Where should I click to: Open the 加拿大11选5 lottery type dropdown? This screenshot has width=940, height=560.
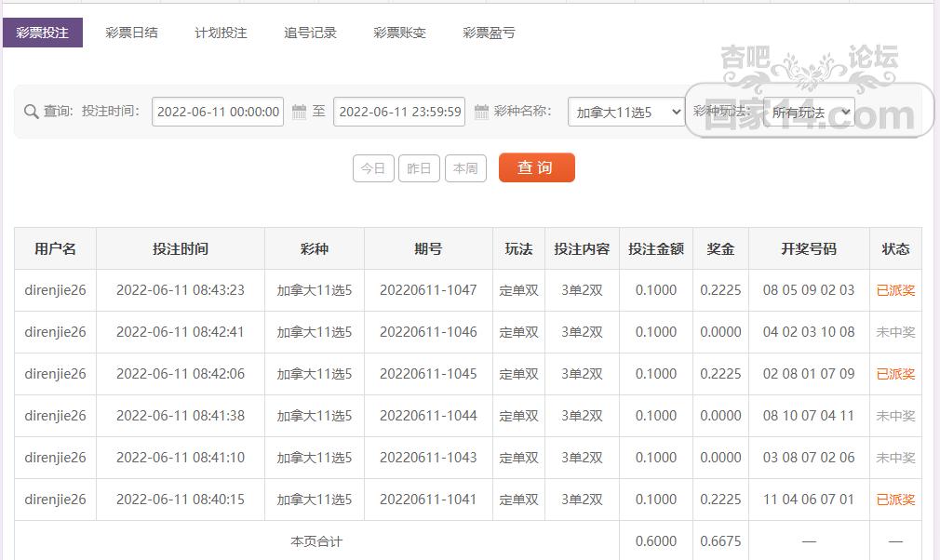pyautogui.click(x=625, y=112)
